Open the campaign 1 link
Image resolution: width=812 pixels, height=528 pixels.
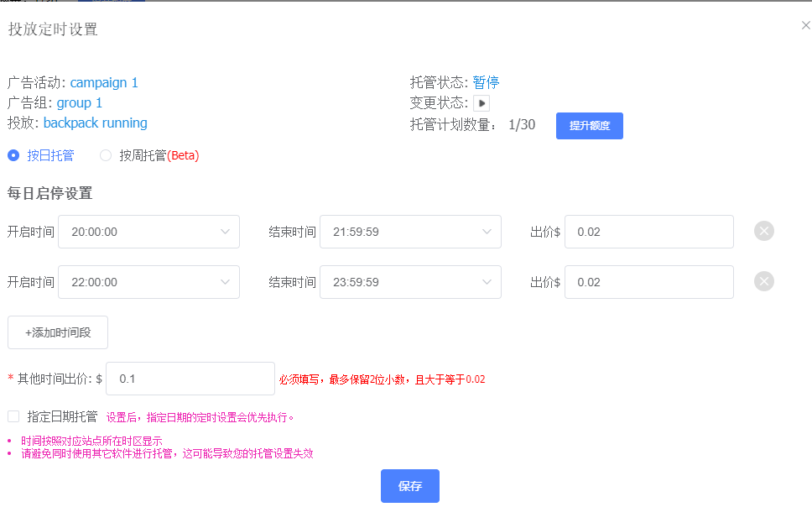click(104, 82)
